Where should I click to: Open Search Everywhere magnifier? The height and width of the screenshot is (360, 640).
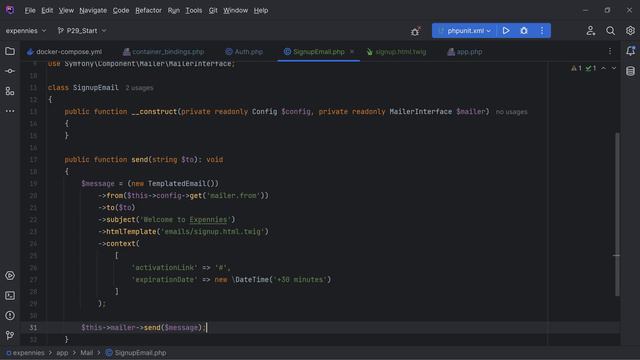pos(610,31)
